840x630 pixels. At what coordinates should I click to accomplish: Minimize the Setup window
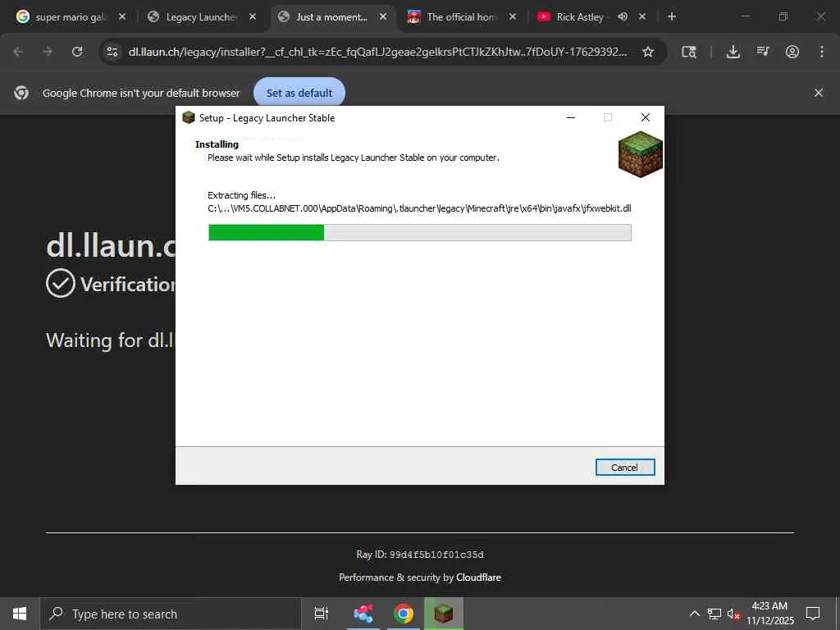[x=571, y=118]
